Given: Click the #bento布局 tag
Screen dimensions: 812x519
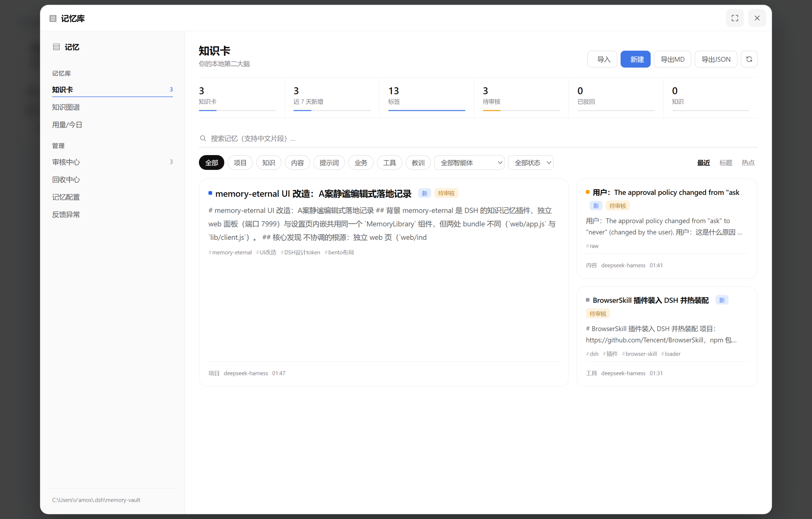Looking at the screenshot, I should pos(339,252).
